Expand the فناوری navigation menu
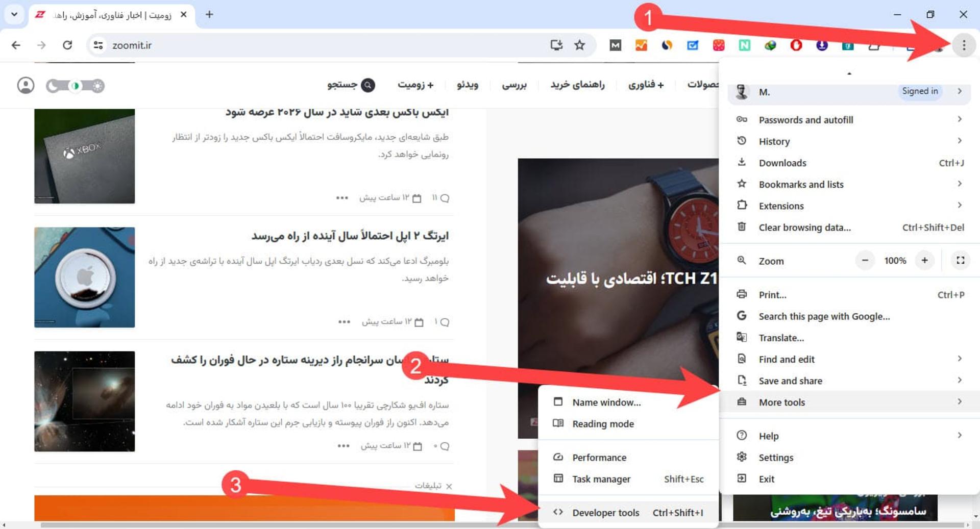The width and height of the screenshot is (980, 529). tap(646, 85)
